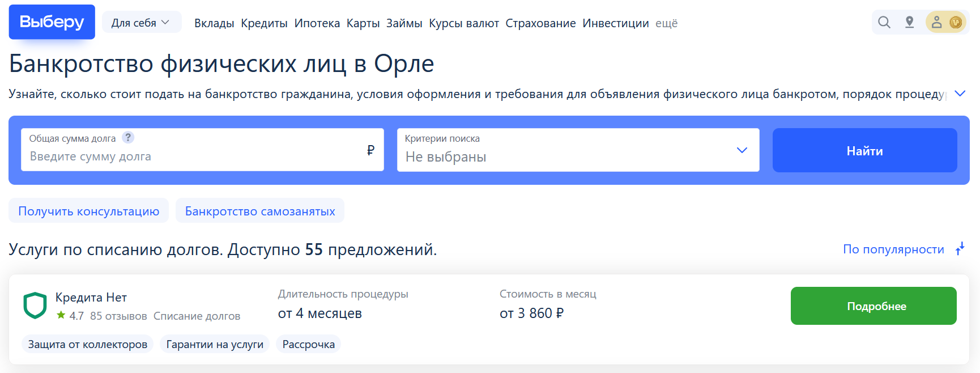Open the Ипотека menu item
Screen dimensions: 980x373
pos(317,23)
